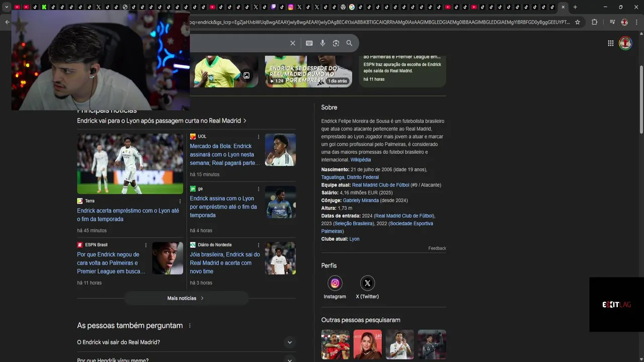Expand question O Endrick vai sair do Real Madrid
Image resolution: width=644 pixels, height=362 pixels.
click(185, 342)
